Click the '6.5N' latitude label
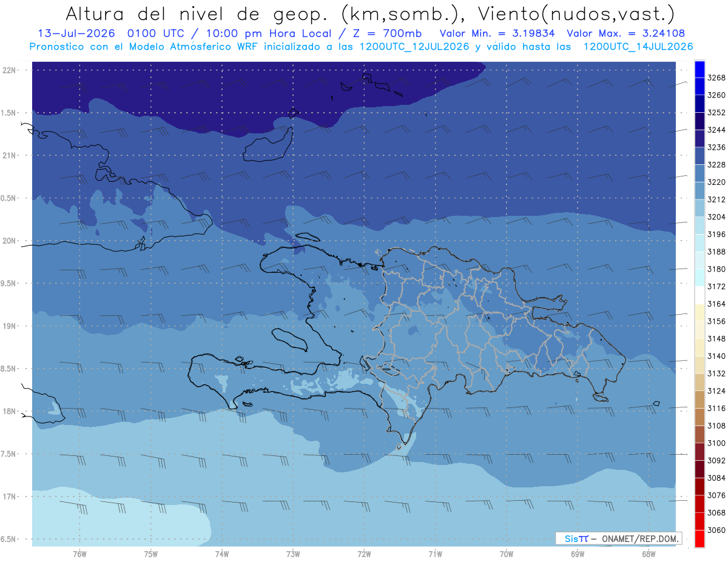The height and width of the screenshot is (562, 728). coord(8,539)
